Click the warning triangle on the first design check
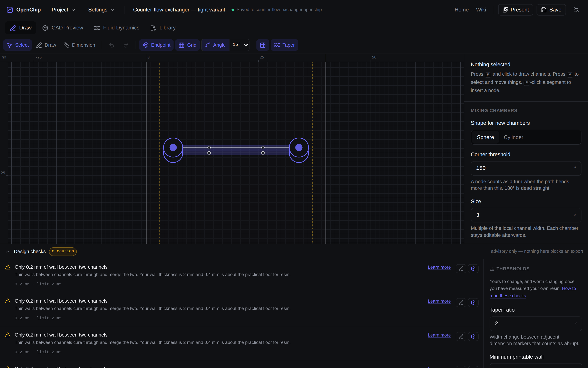This screenshot has height=368, width=588. point(8,267)
